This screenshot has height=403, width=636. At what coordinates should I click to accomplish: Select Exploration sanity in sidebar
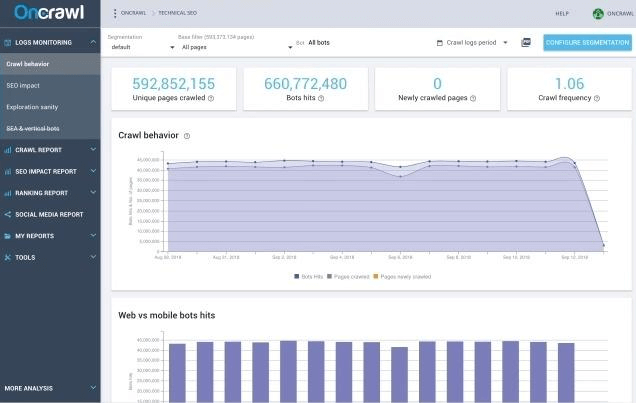click(50, 107)
